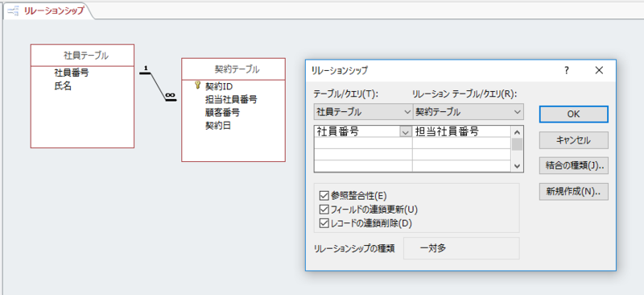Click the empty second row left cell

click(363, 143)
